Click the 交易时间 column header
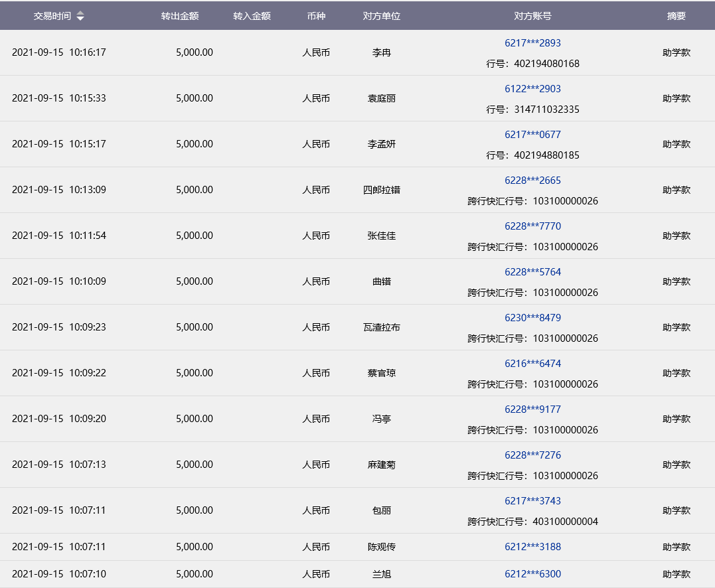The image size is (715, 588). [x=52, y=16]
